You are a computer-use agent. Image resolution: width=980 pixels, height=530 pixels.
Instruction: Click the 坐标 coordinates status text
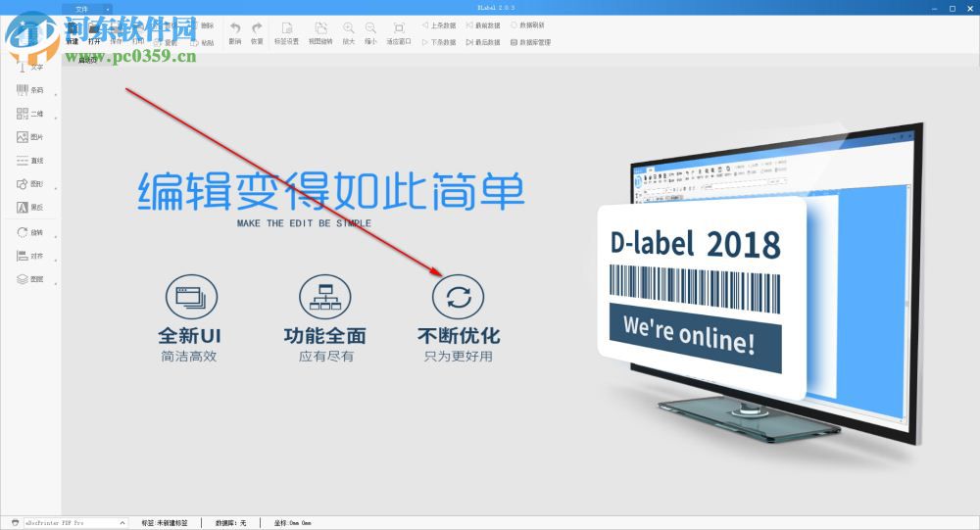click(x=292, y=522)
